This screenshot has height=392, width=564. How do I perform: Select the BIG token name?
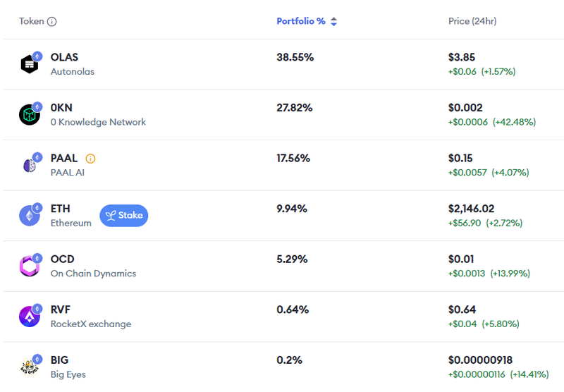60,360
